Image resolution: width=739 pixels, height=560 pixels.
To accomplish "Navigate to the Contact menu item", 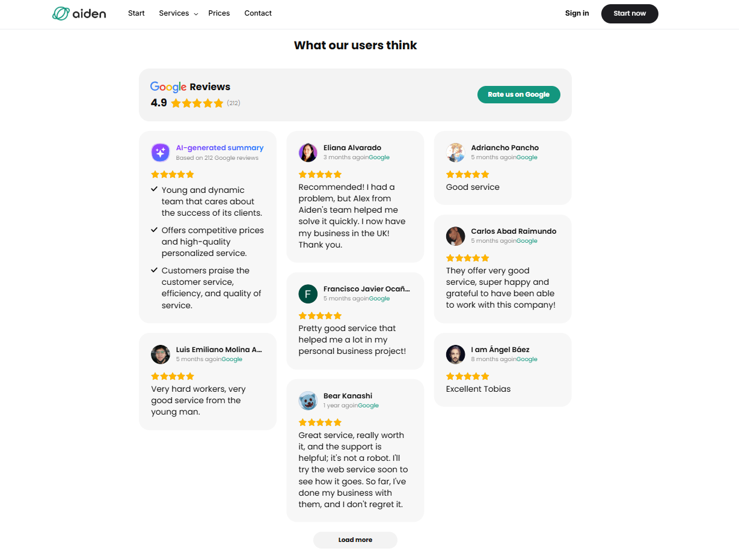I will (258, 13).
